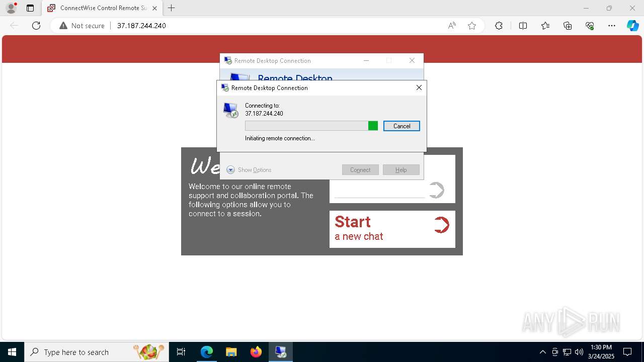Viewport: 644px width, 362px height.
Task: Open the Windows Start menu
Action: click(12, 352)
